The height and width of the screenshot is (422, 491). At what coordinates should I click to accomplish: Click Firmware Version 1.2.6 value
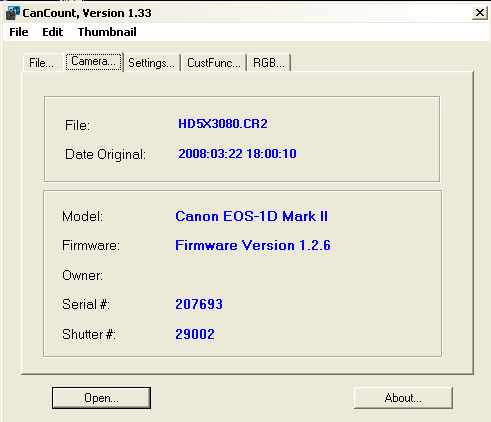[253, 245]
